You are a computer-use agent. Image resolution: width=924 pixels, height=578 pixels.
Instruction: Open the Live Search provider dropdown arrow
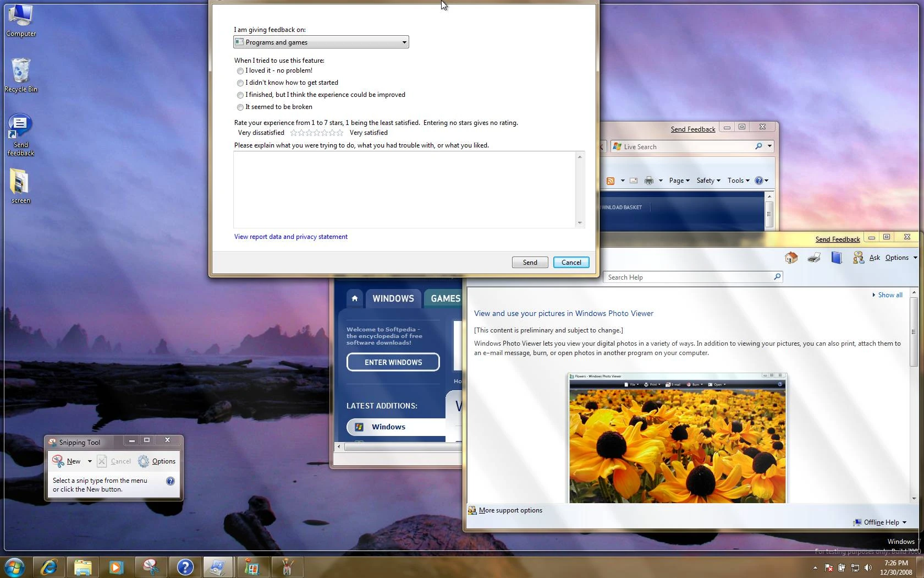tap(770, 146)
